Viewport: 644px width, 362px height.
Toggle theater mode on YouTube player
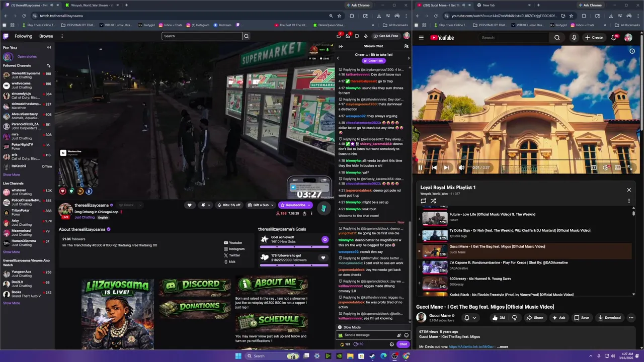(618, 168)
